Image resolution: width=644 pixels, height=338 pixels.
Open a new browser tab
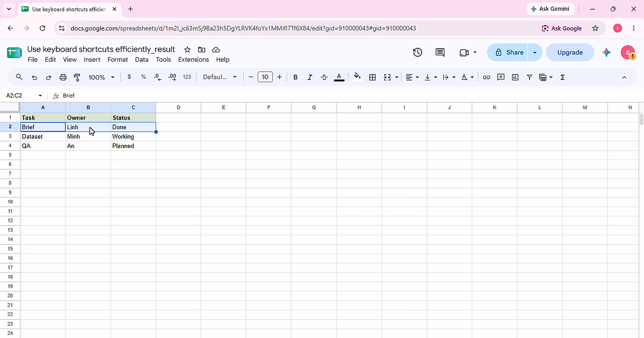click(x=130, y=9)
